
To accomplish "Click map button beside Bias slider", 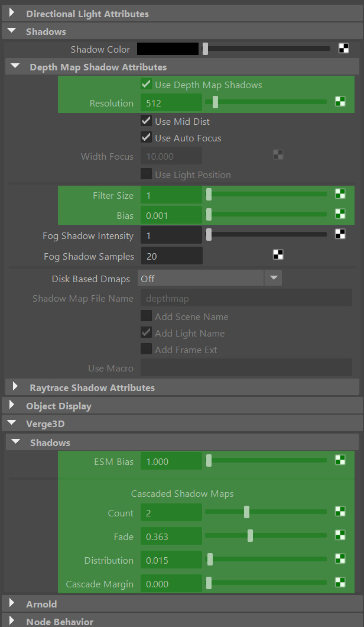I will tap(340, 214).
